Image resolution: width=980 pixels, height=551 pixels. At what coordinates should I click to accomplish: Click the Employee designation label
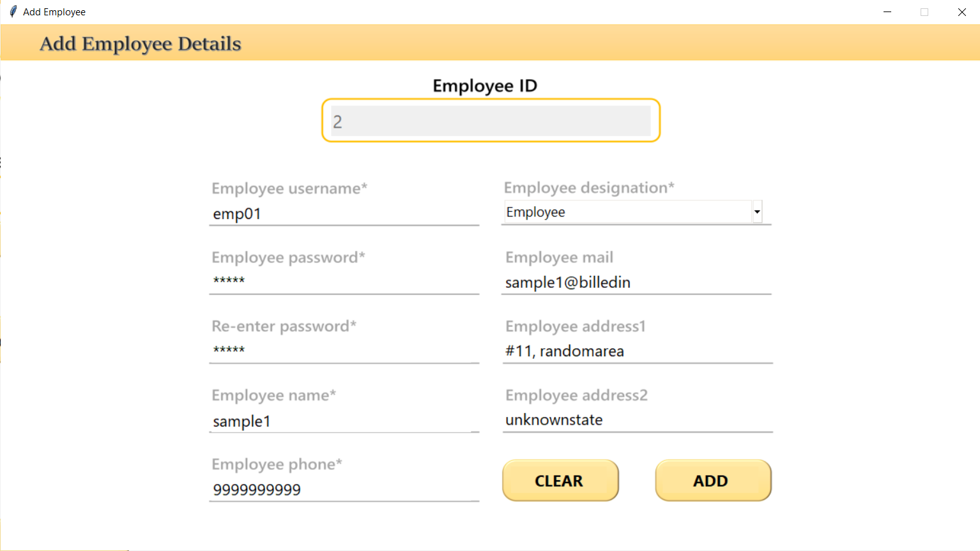click(589, 188)
